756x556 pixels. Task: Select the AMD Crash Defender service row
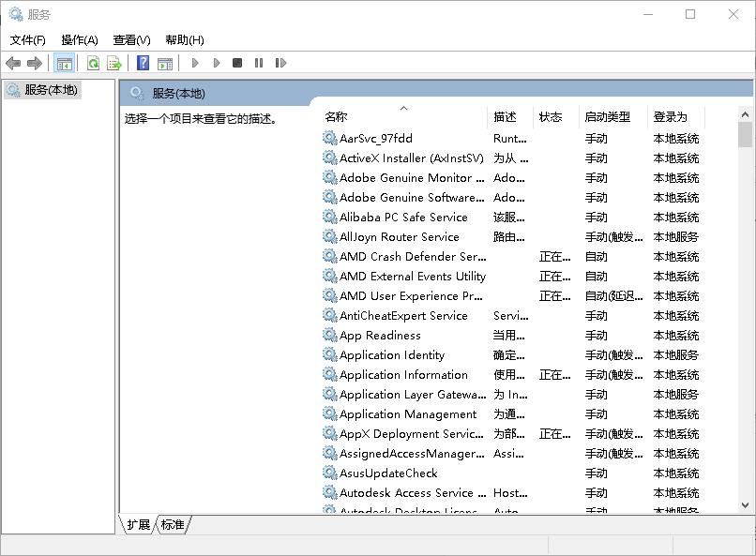coord(403,256)
